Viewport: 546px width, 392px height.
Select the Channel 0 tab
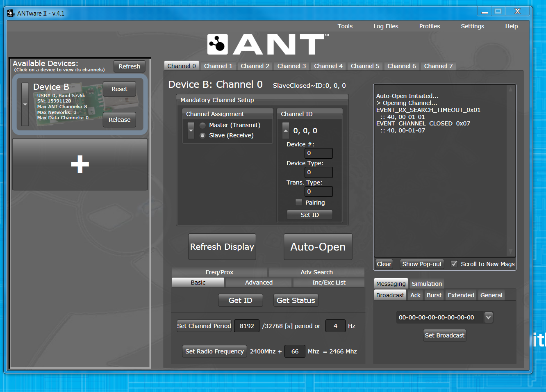(182, 66)
